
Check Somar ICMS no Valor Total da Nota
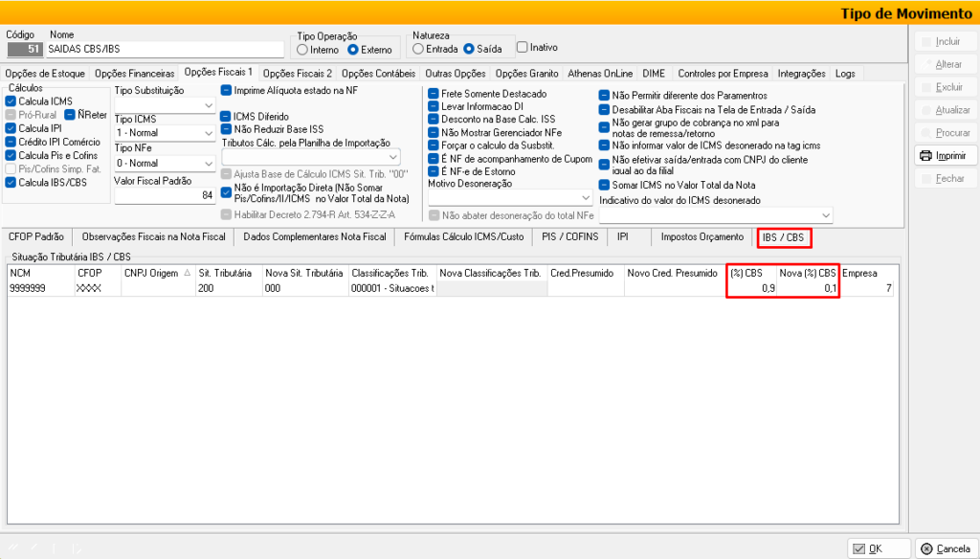pos(604,184)
